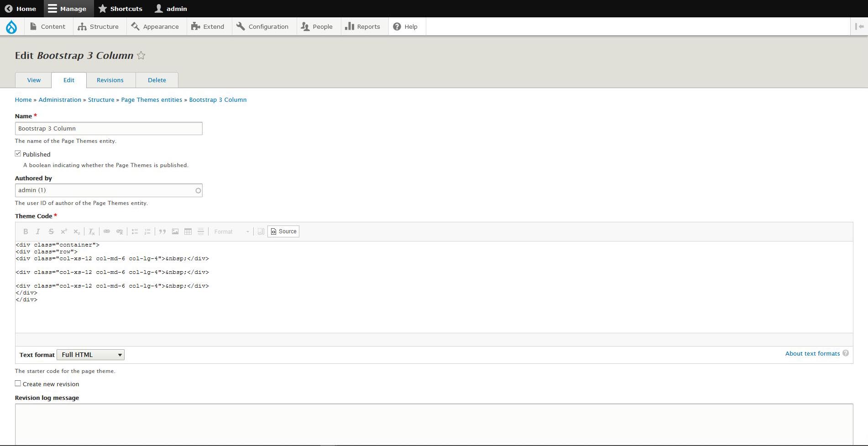Click into the Name input field
Viewport: 868px width, 446px height.
(x=109, y=128)
